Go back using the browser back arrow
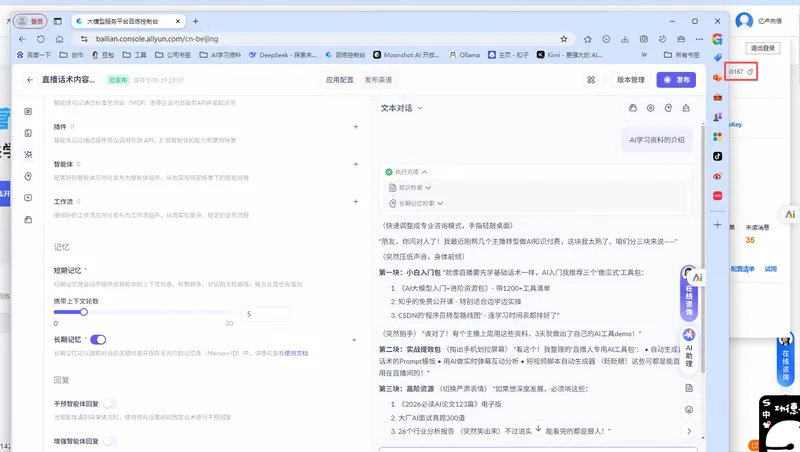 pyautogui.click(x=22, y=39)
